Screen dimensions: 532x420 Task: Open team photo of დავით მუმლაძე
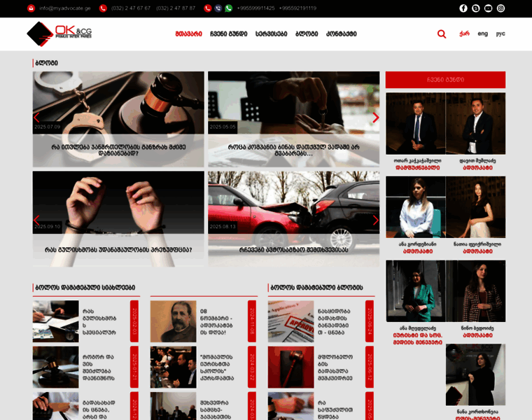pyautogui.click(x=476, y=123)
